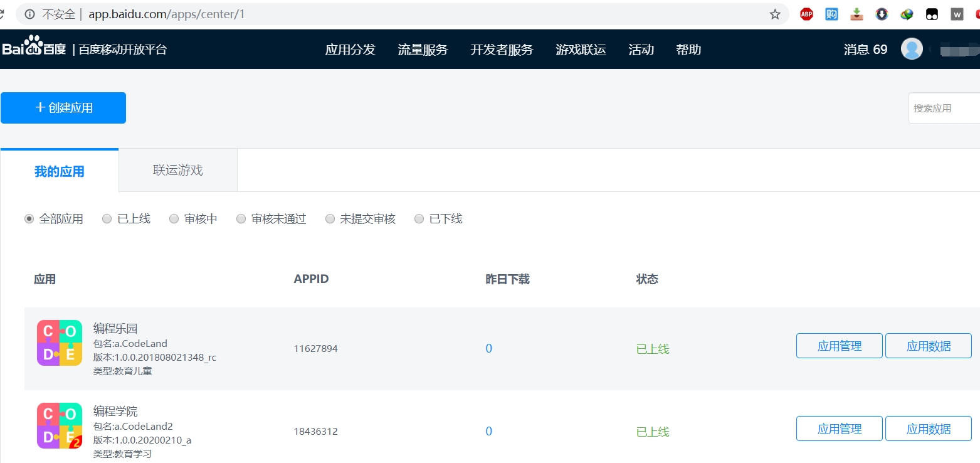View 消息 69 notifications
The width and height of the screenshot is (980, 463).
865,50
